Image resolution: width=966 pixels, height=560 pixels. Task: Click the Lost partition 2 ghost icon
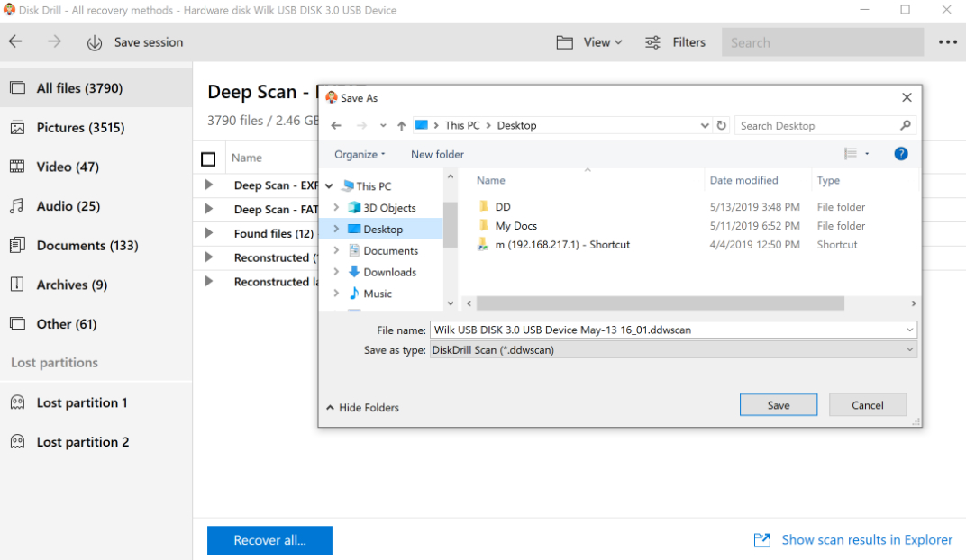click(17, 442)
